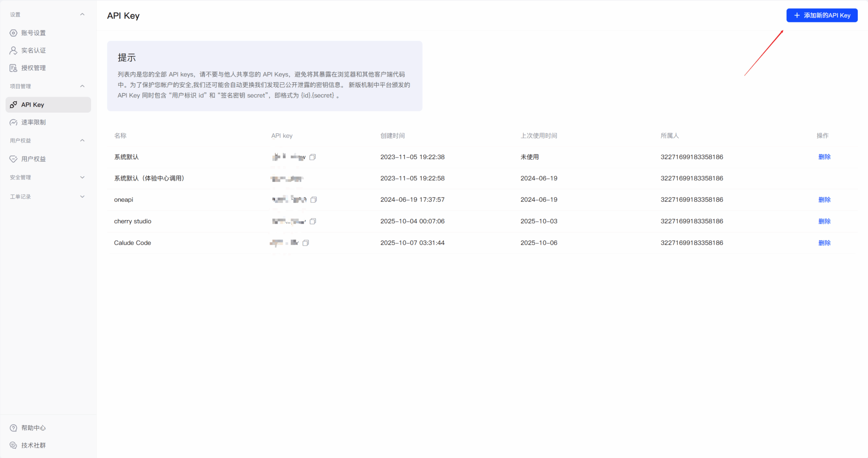
Task: Copy the oneapi API key
Action: [314, 200]
